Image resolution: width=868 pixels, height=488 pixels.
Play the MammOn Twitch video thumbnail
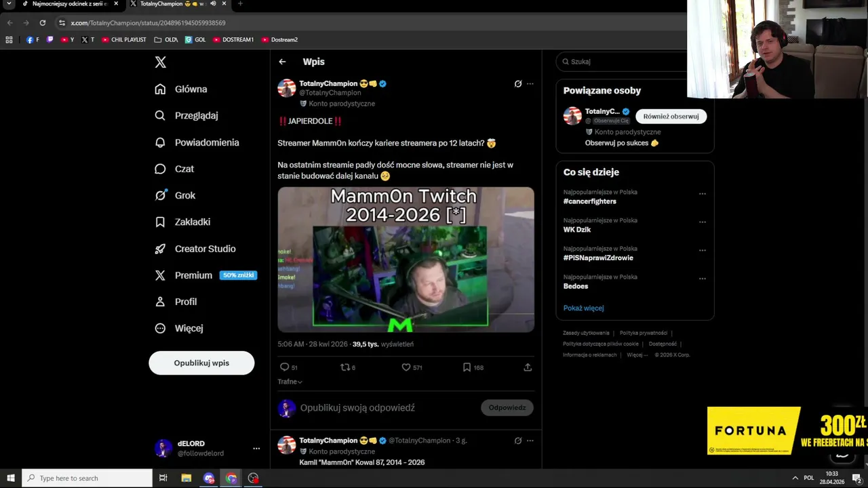coord(406,260)
